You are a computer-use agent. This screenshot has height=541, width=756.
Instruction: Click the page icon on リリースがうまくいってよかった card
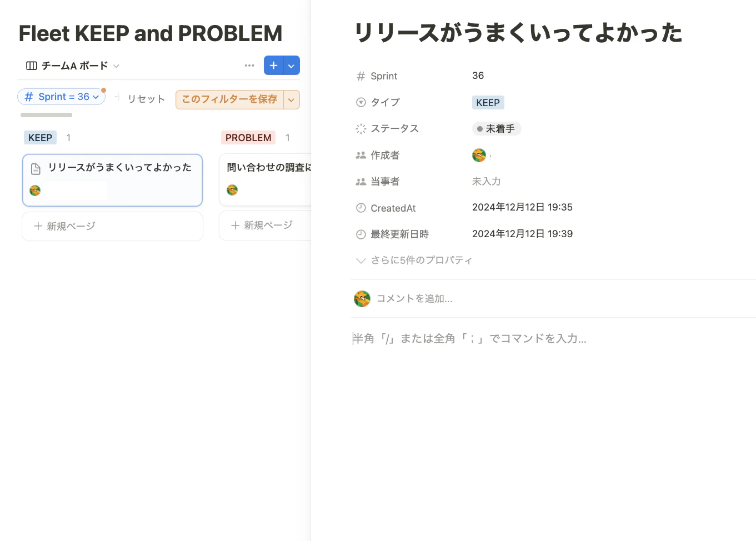(35, 167)
